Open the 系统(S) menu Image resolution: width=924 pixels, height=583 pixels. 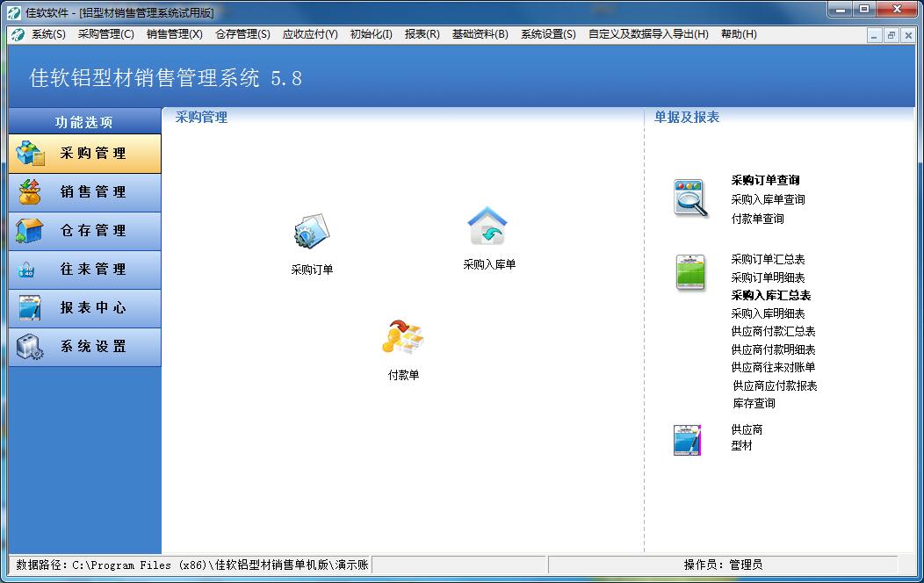[x=49, y=34]
